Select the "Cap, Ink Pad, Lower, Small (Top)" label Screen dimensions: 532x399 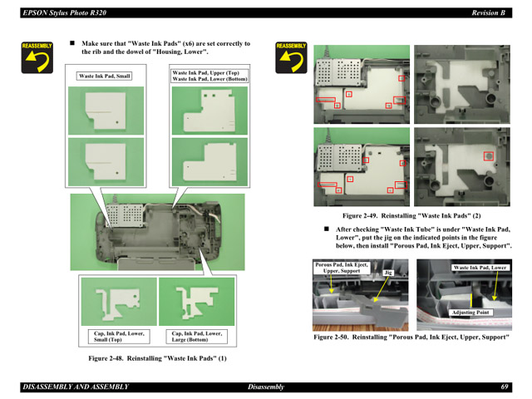[x=118, y=336]
